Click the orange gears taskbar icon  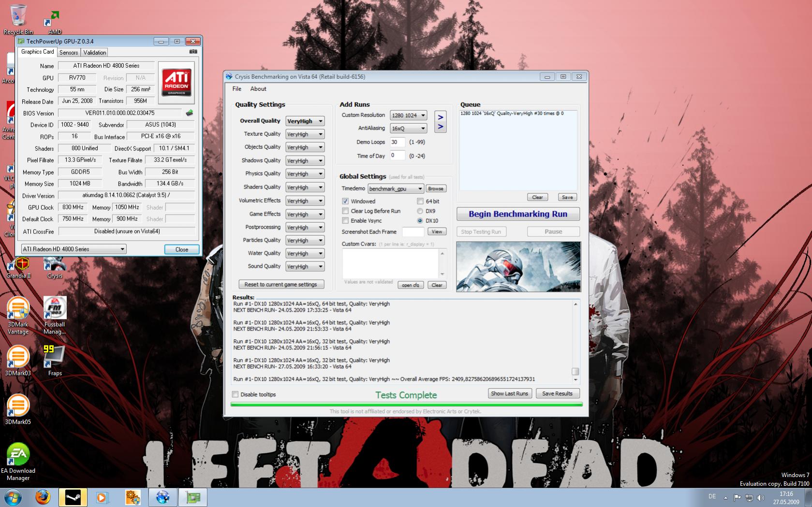click(x=132, y=497)
